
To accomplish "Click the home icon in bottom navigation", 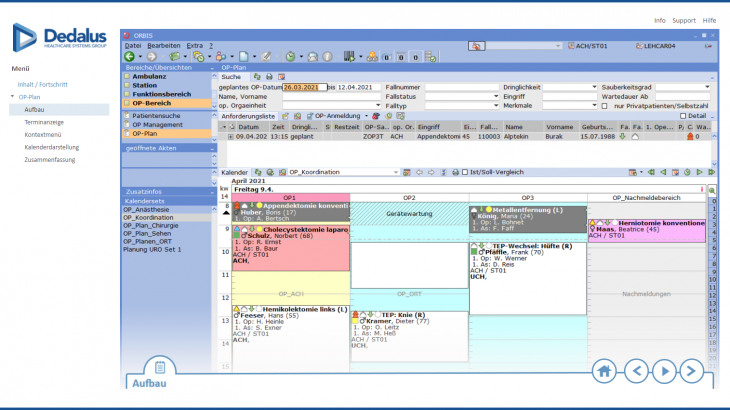I will pos(604,371).
